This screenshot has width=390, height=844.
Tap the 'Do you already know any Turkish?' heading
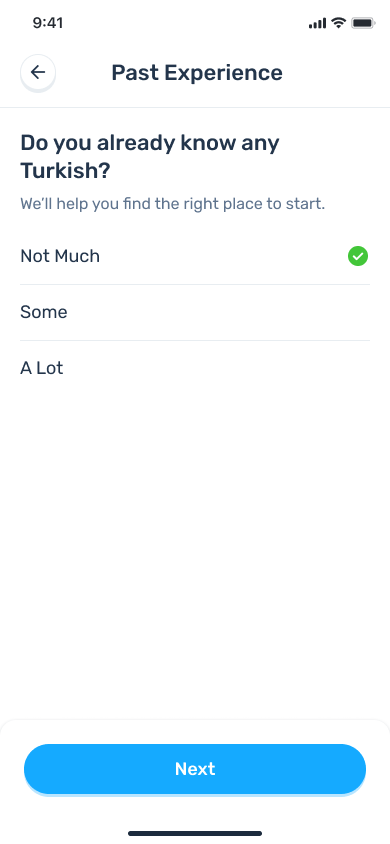tap(150, 157)
